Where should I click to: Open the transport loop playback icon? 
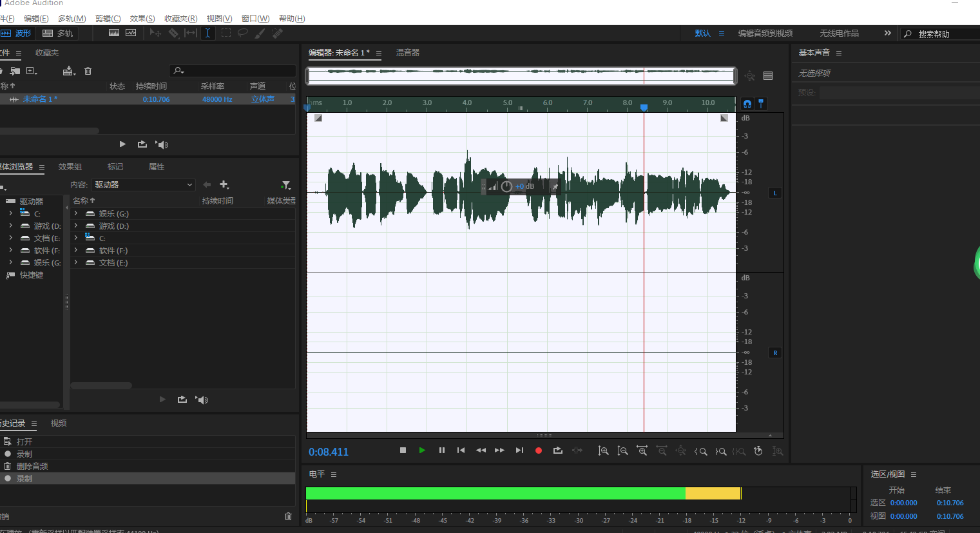coord(558,451)
